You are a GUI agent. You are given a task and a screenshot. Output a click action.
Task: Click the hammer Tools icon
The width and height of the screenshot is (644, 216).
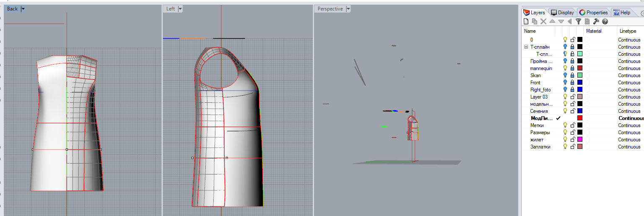pyautogui.click(x=596, y=21)
